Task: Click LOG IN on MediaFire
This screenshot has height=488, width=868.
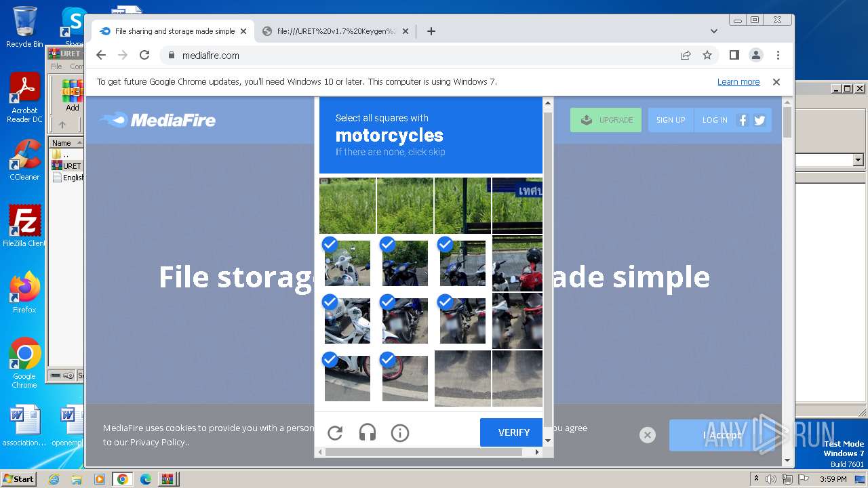Action: tap(715, 120)
